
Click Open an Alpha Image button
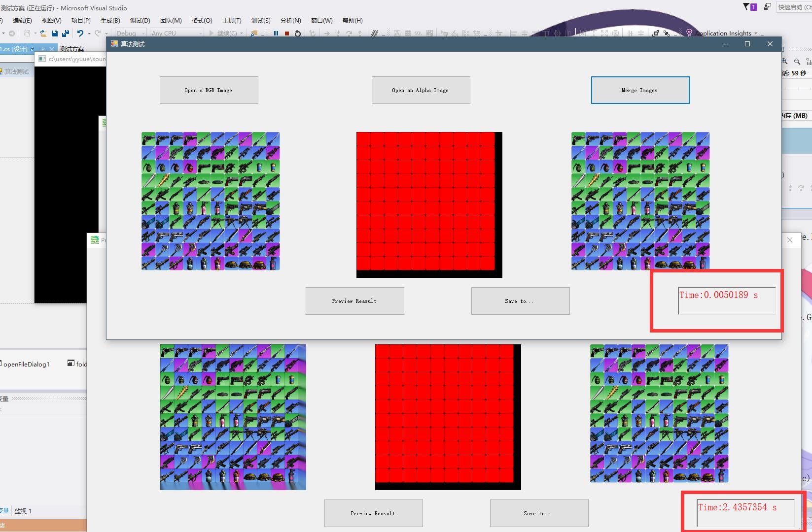421,90
